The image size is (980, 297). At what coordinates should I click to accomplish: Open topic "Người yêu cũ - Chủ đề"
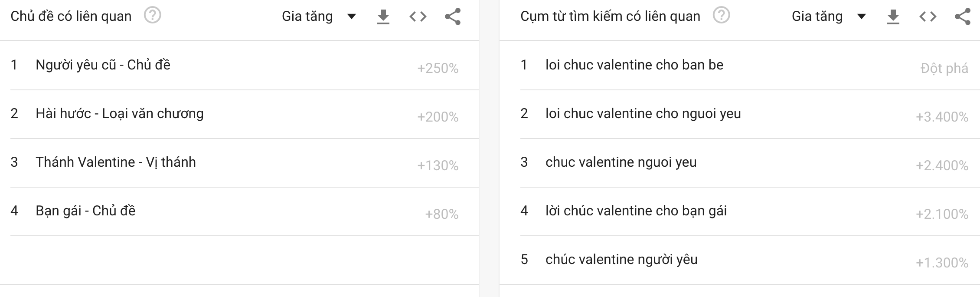103,65
